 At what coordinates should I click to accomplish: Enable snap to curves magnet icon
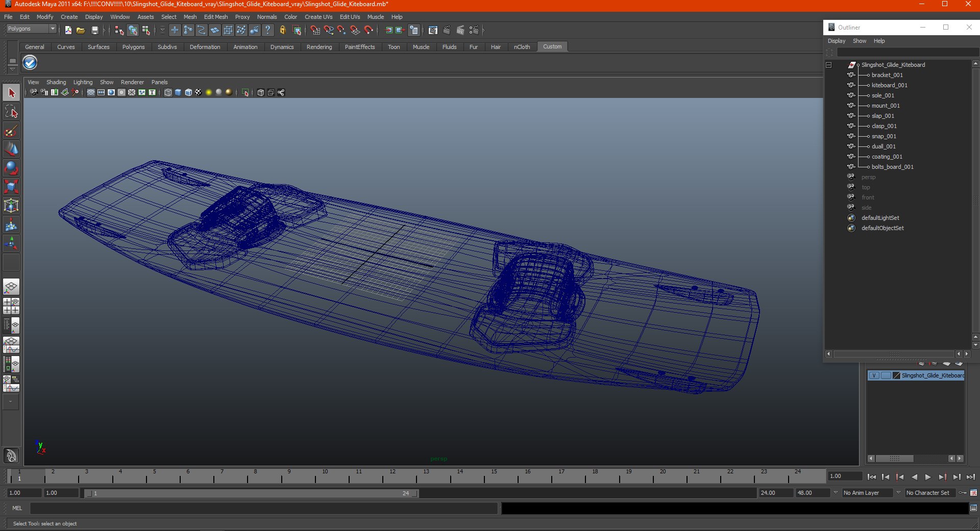point(328,31)
